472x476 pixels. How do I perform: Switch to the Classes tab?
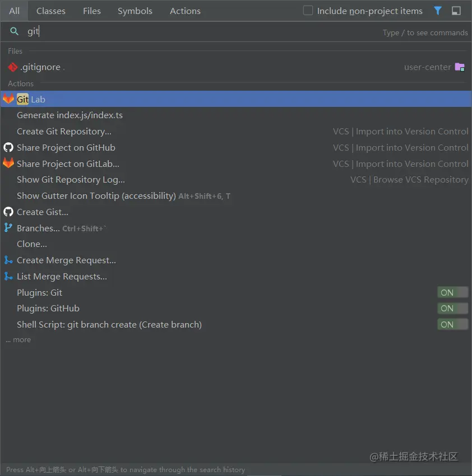pos(51,11)
